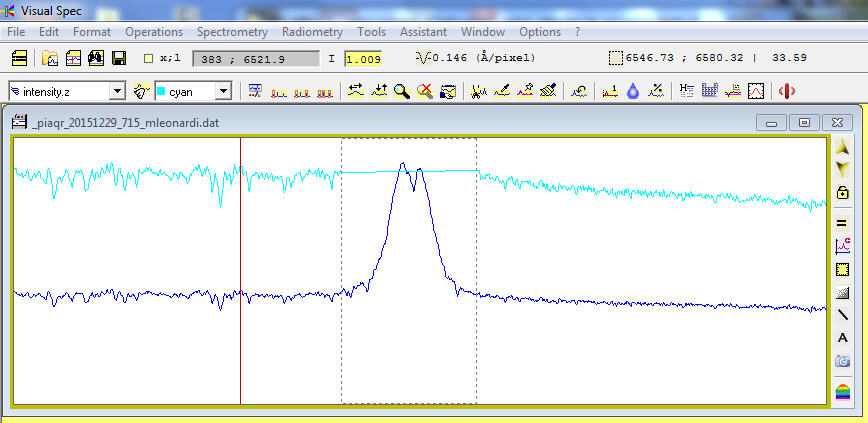The image size is (868, 423).
Task: Click the vertical axis scale icon
Action: coord(379,91)
